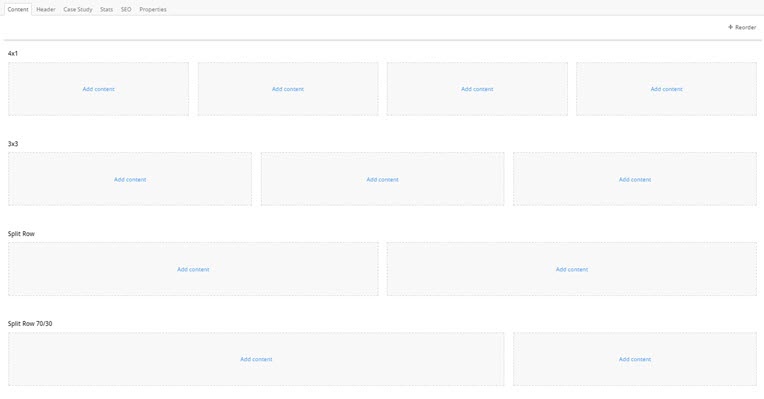Add content to middle 3x3 cell
Screen dimensions: 764x399
[382, 179]
